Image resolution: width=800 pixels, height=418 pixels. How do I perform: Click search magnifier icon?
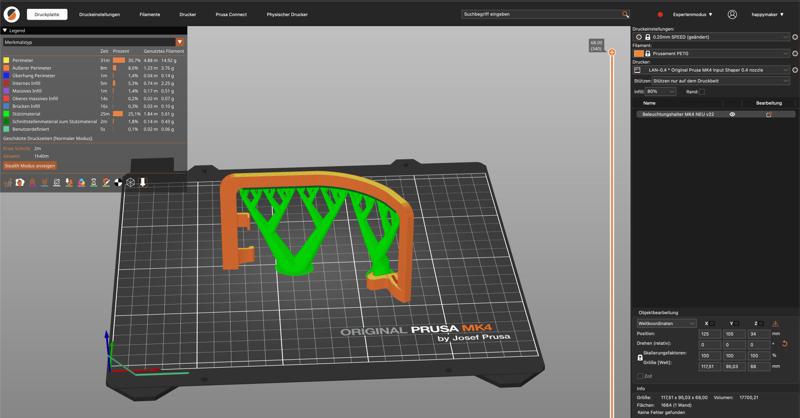click(x=626, y=14)
